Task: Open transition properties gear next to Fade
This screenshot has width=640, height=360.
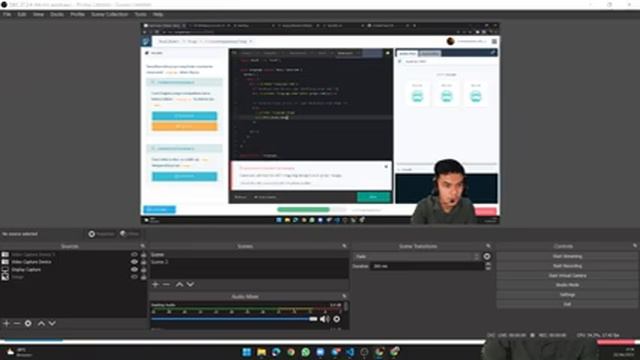Action: pos(487,256)
